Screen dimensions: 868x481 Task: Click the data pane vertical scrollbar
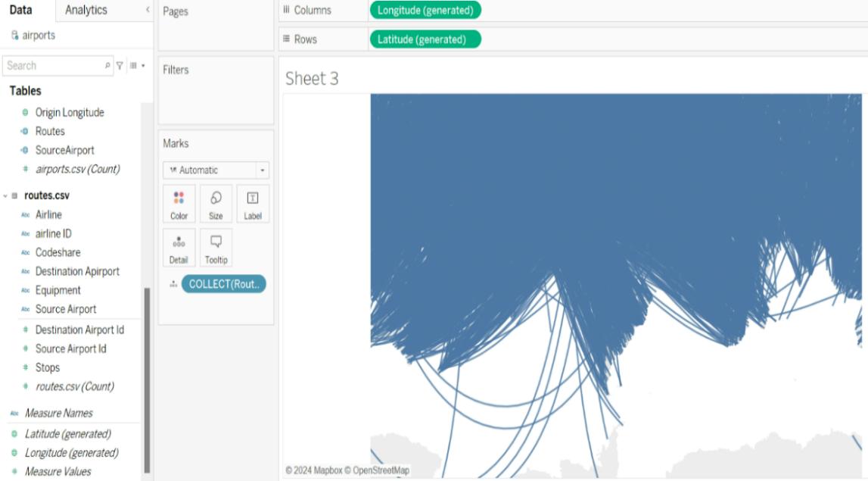click(x=147, y=380)
